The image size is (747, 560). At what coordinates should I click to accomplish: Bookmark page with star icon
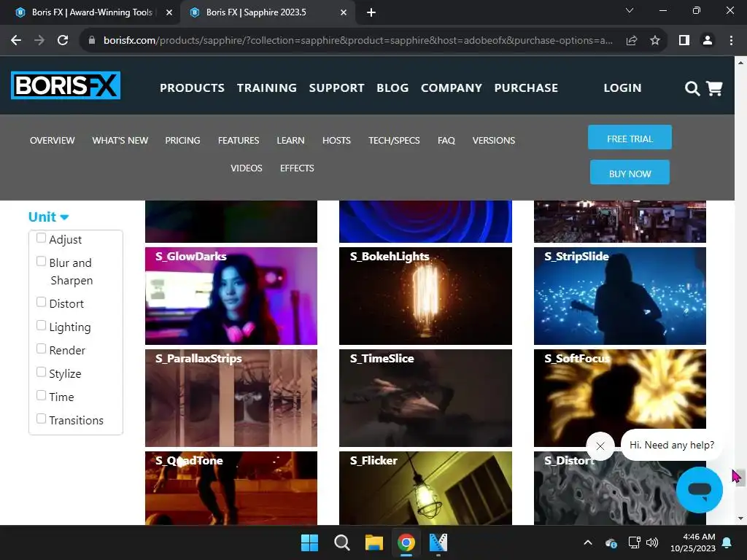click(x=655, y=41)
